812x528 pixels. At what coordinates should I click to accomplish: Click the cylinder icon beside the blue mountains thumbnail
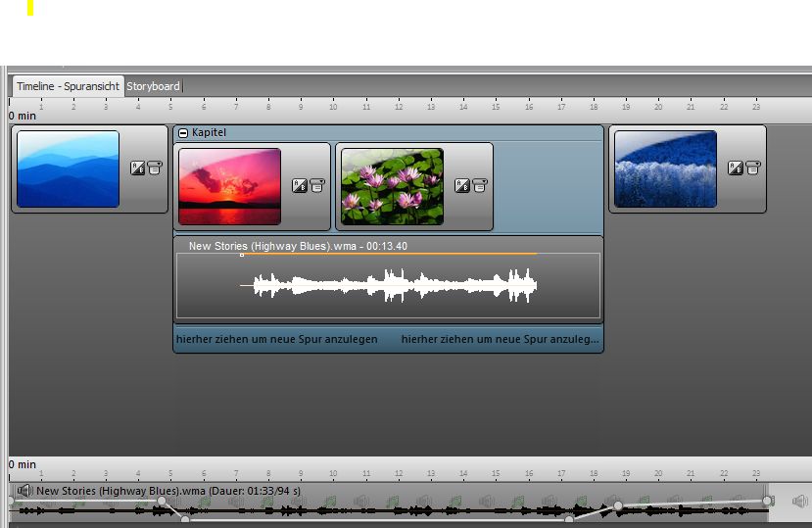coord(155,168)
